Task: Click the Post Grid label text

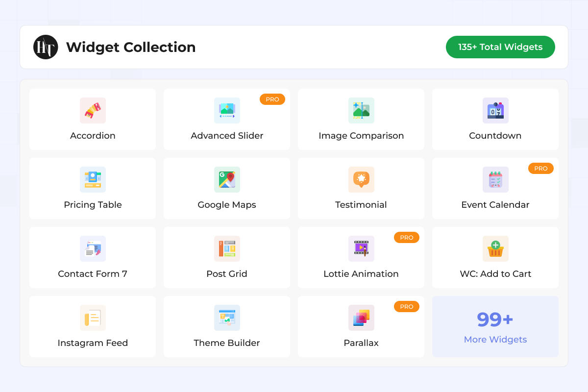Action: (227, 274)
